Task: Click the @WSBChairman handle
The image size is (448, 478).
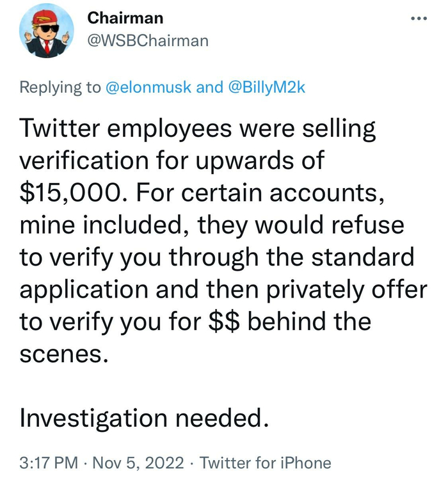Action: tap(147, 40)
